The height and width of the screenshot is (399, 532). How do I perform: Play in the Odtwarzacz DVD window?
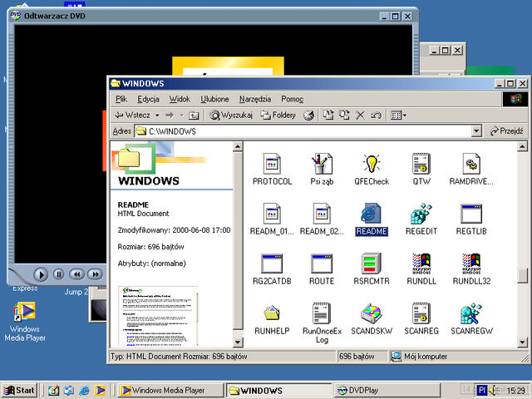pyautogui.click(x=41, y=274)
